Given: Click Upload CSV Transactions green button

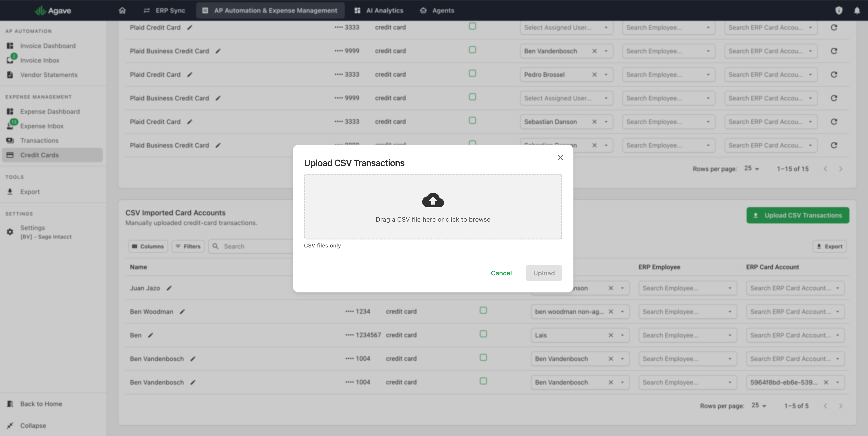Looking at the screenshot, I should click(798, 215).
